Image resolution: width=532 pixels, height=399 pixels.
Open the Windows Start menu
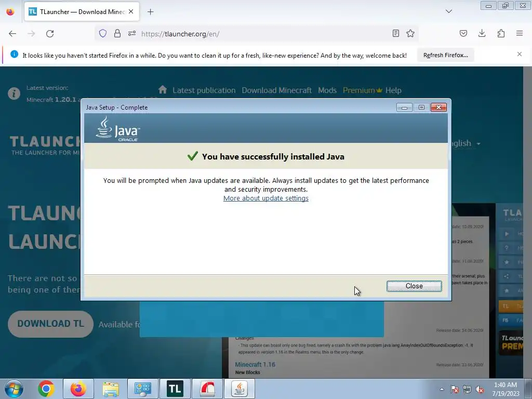14,389
